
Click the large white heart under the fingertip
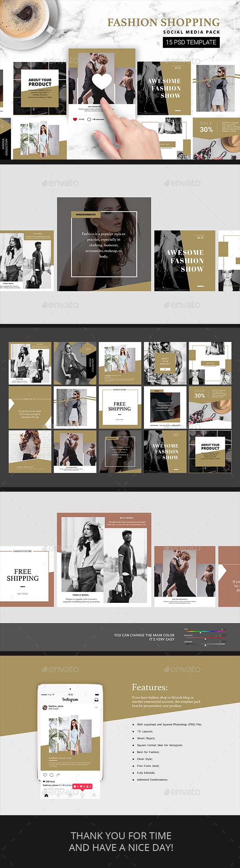102,81
